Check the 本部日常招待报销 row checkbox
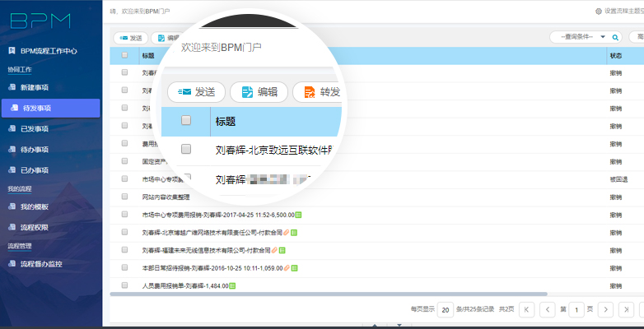The width and height of the screenshot is (644, 329). click(x=124, y=268)
